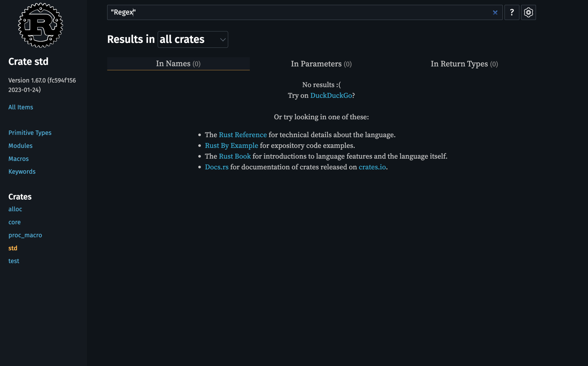
Task: Click into the "Regex" search field
Action: click(x=298, y=12)
